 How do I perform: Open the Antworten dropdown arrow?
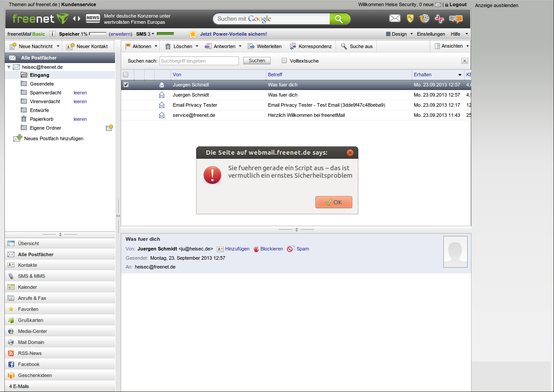point(240,46)
